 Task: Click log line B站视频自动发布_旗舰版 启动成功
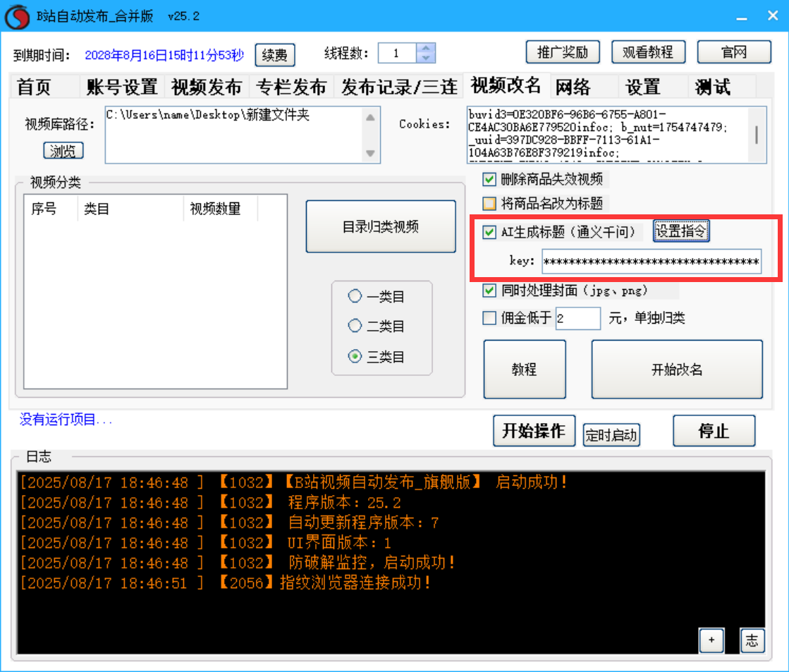(294, 482)
